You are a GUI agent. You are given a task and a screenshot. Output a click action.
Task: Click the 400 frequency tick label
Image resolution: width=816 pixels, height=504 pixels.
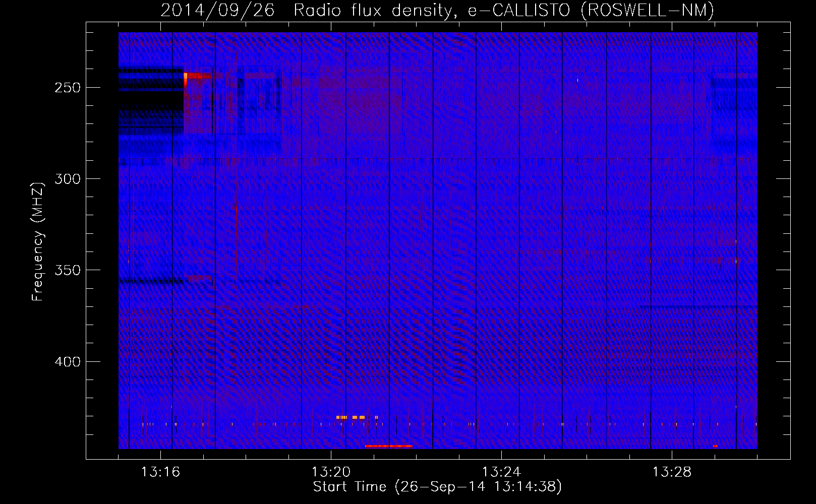pyautogui.click(x=68, y=362)
